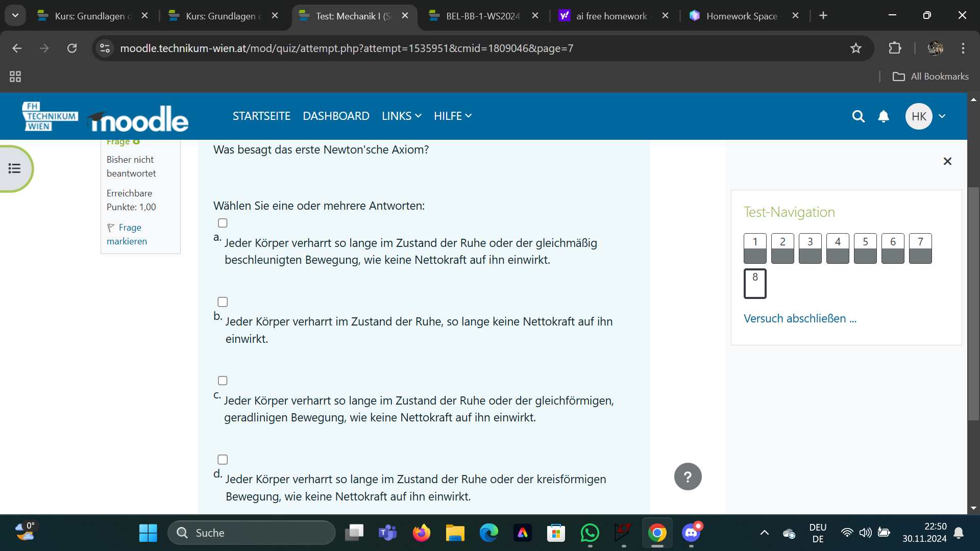Click the question mark help icon
Viewport: 980px width, 551px height.
coord(688,477)
